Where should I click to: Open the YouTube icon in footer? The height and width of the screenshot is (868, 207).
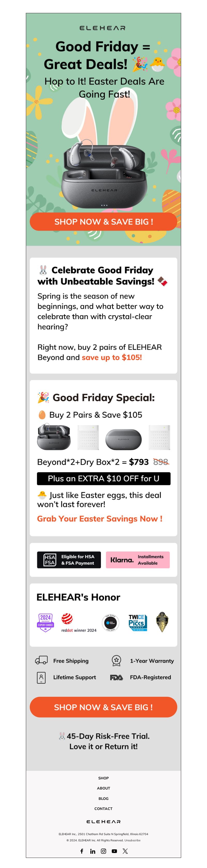click(114, 851)
